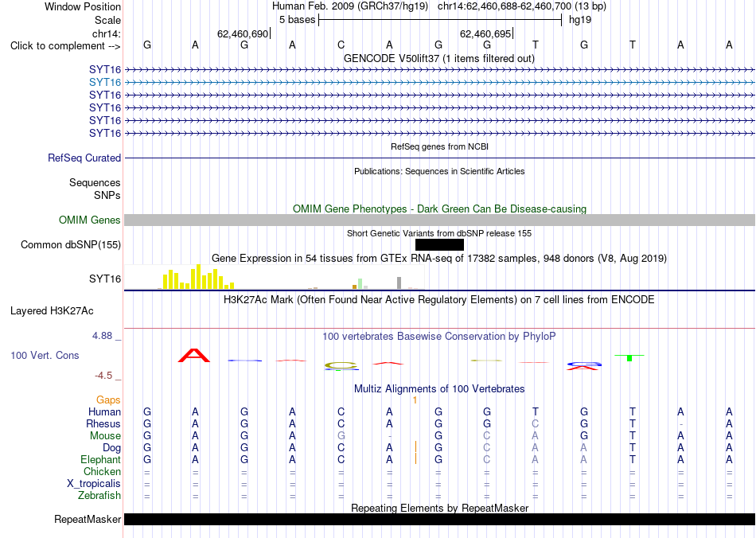Click the Elephant alignment row label
Image resolution: width=756 pixels, height=538 pixels.
[100, 460]
